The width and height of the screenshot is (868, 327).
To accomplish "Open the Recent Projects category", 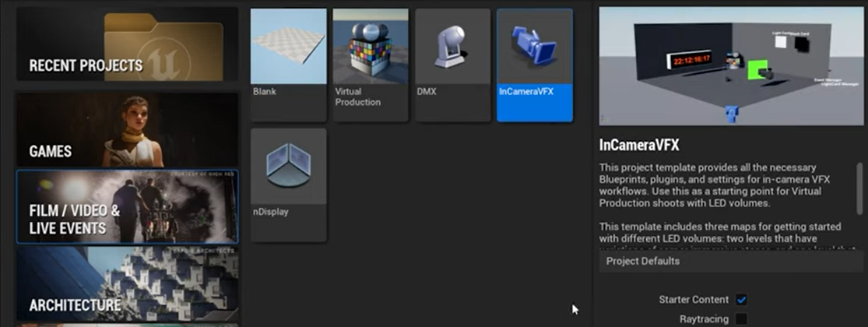I will point(128,44).
